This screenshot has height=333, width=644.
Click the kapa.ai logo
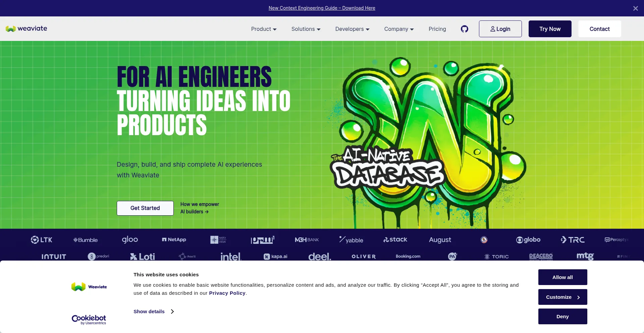[275, 257]
